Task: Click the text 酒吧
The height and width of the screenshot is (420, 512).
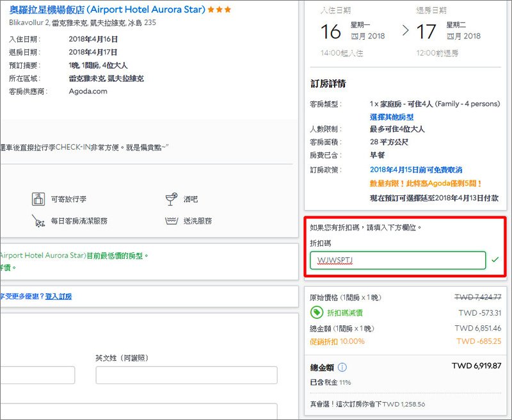Action: (191, 199)
